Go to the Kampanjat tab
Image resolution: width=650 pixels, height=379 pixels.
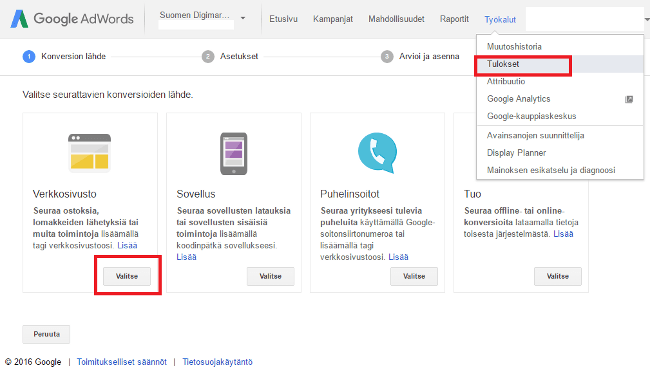click(x=333, y=19)
